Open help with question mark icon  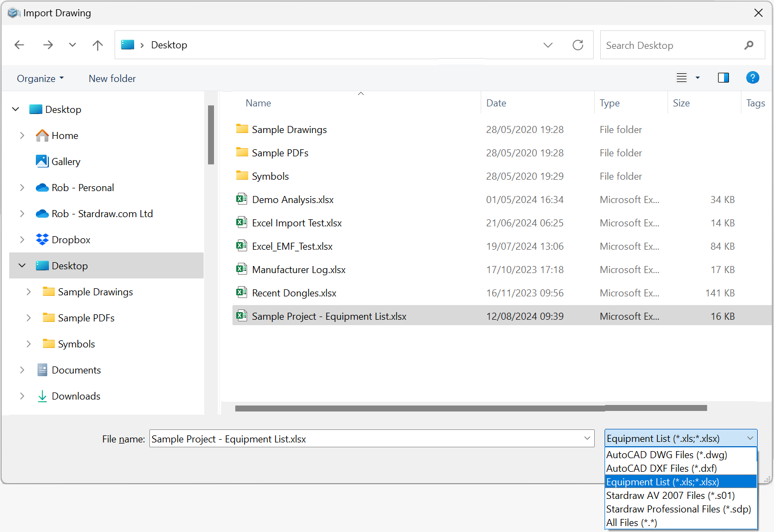753,78
